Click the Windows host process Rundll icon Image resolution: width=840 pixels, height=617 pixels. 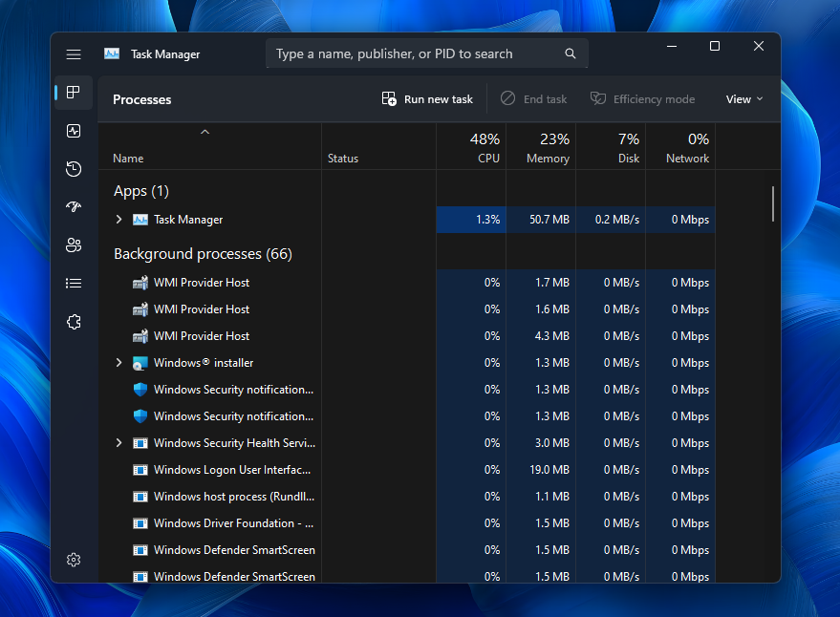click(x=140, y=497)
